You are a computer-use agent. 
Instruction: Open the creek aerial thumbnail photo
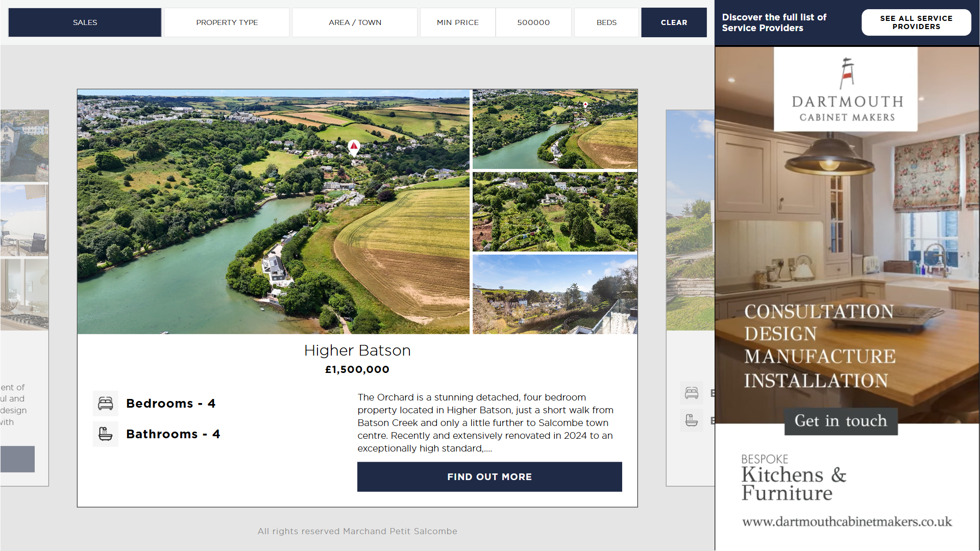[555, 129]
